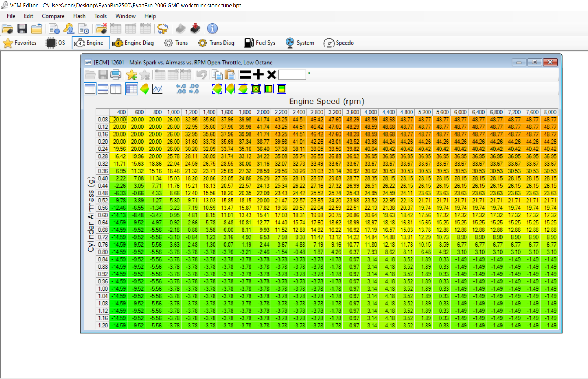588x379 pixels.
Task: Click the cell smooth all-directions square icon
Action: [x=256, y=89]
